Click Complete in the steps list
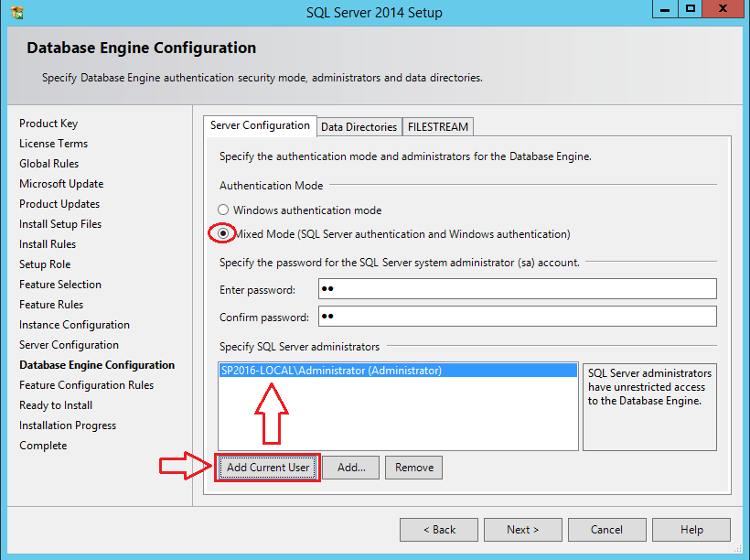This screenshot has height=560, width=750. [43, 445]
